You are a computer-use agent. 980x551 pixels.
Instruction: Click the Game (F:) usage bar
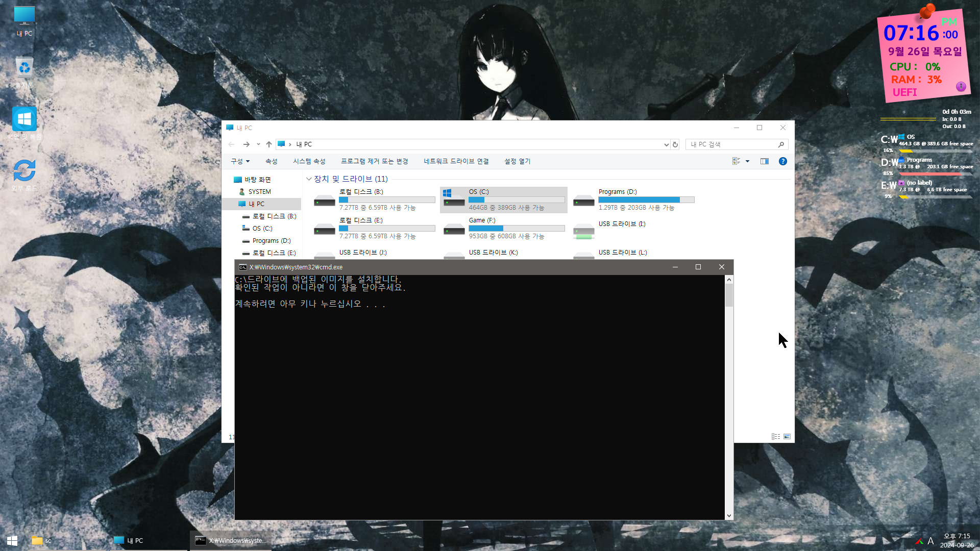tap(517, 229)
